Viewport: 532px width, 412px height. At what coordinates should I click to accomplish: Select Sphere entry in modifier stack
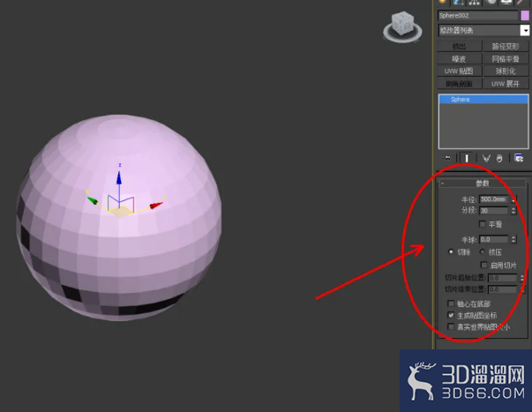[483, 99]
